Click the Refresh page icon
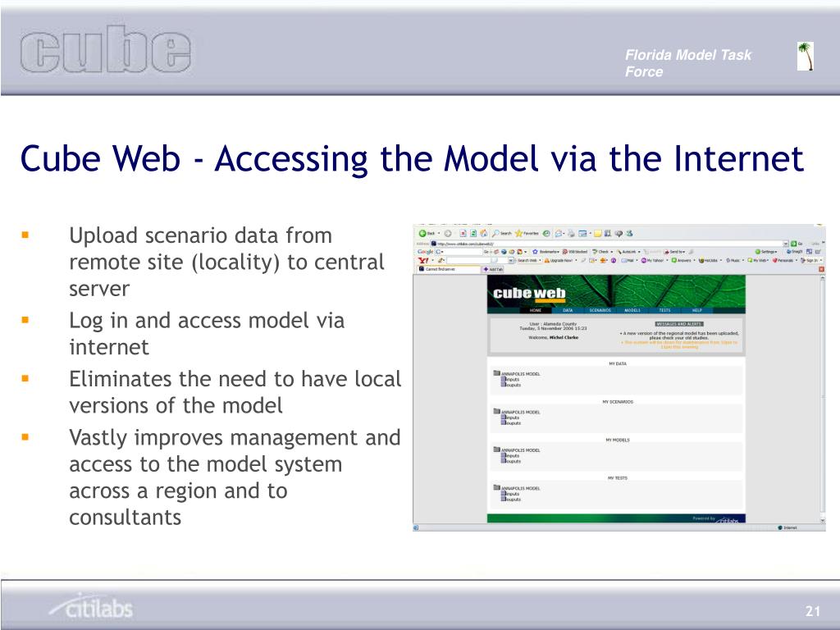The height and width of the screenshot is (630, 840). pos(473,234)
